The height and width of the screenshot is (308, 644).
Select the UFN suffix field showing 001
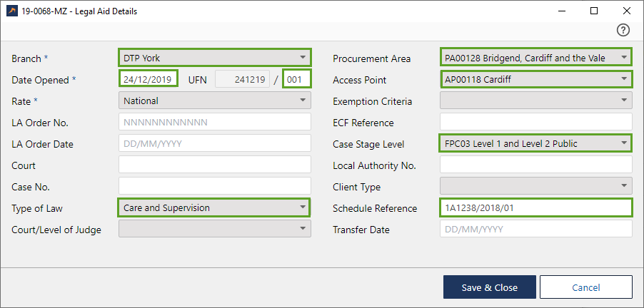[x=297, y=79]
